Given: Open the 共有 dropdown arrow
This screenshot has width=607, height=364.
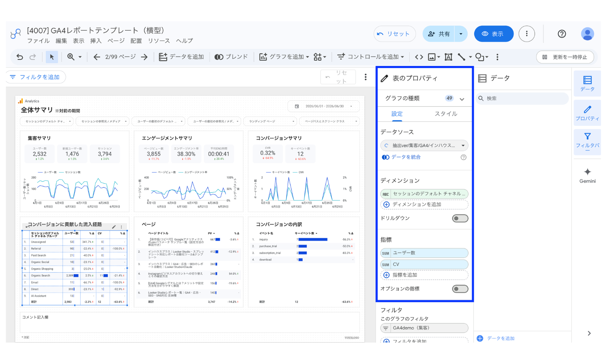Looking at the screenshot, I should [x=461, y=34].
